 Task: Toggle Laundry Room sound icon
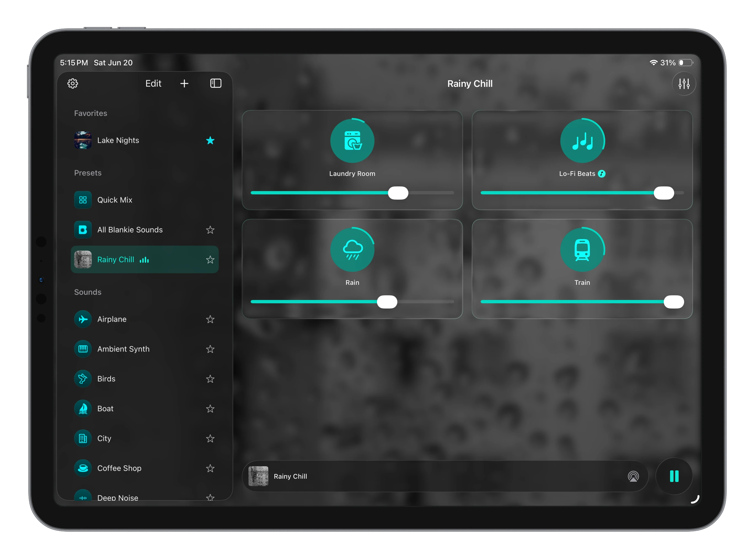(352, 141)
